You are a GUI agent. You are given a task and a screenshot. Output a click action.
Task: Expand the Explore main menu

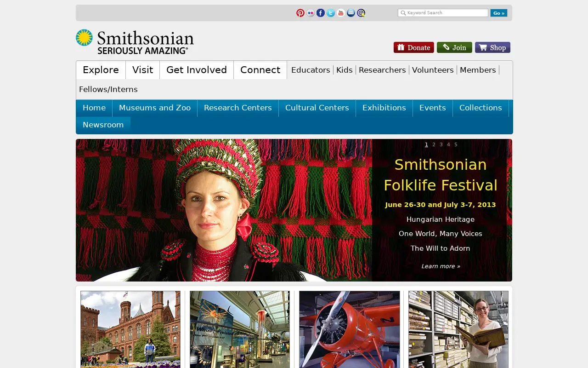click(101, 70)
